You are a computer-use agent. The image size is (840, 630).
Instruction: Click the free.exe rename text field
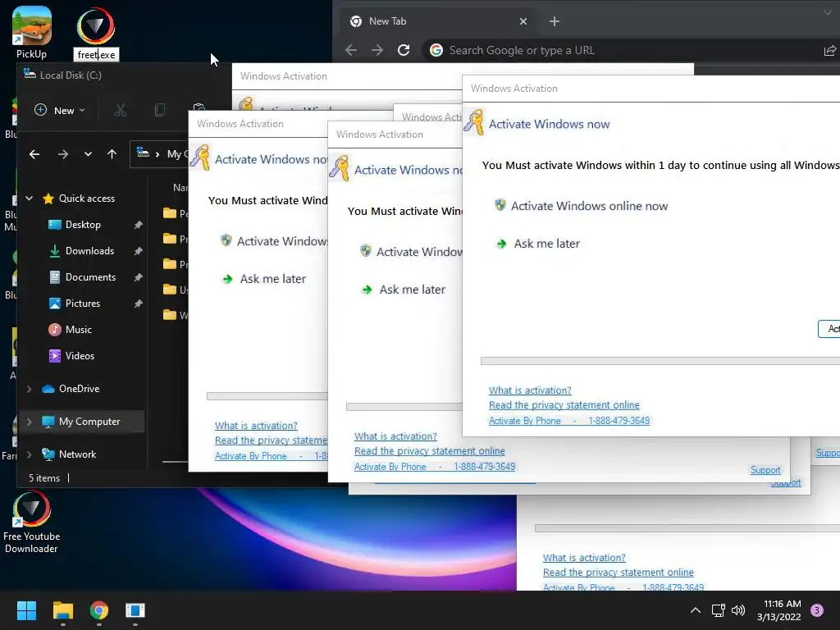click(x=96, y=55)
